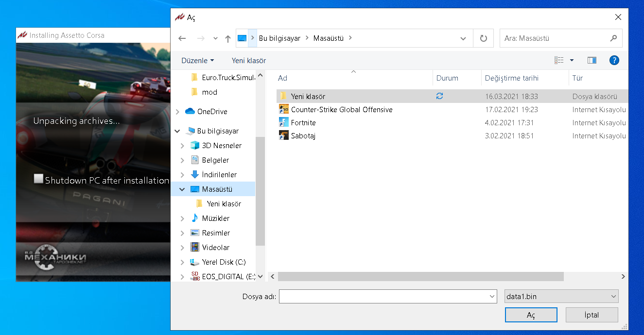This screenshot has width=644, height=335.
Task: Click the Fortnite shortcut icon
Action: 284,122
